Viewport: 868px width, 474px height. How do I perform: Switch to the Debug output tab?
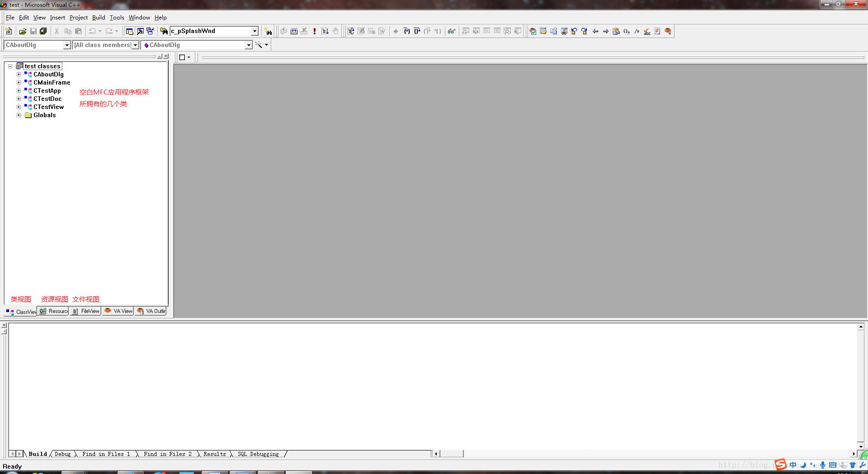click(63, 454)
